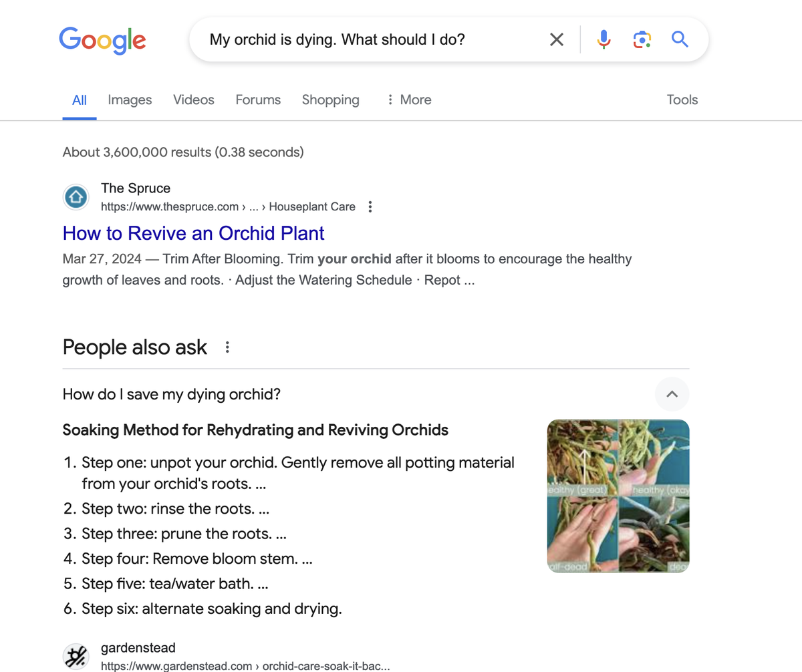
Task: Switch to the Images tab
Action: coord(129,100)
